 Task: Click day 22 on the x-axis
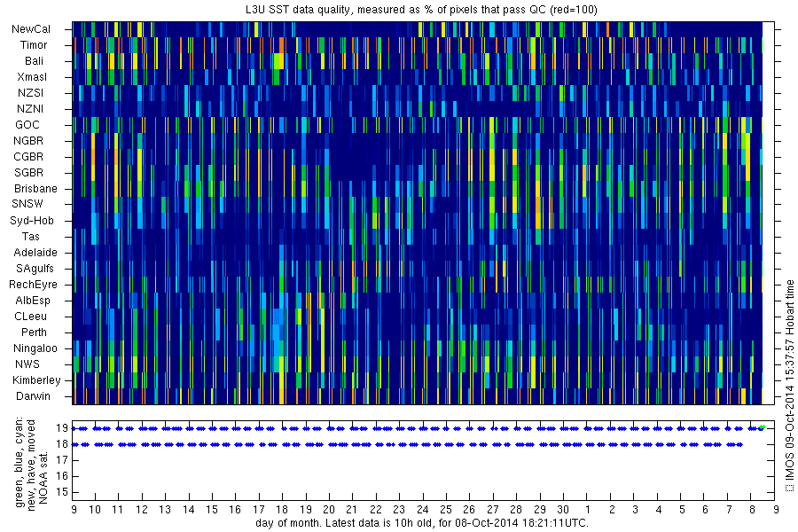tap(376, 510)
